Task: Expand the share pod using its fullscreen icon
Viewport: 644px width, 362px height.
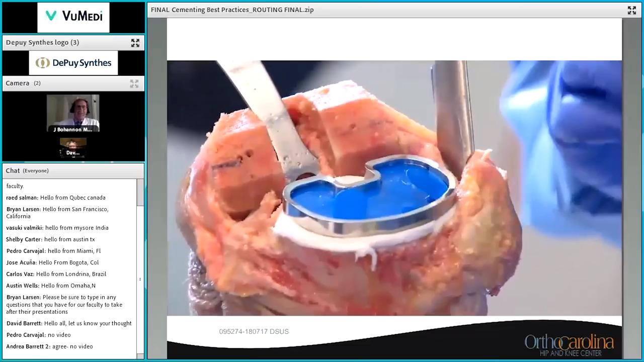Action: 631,10
